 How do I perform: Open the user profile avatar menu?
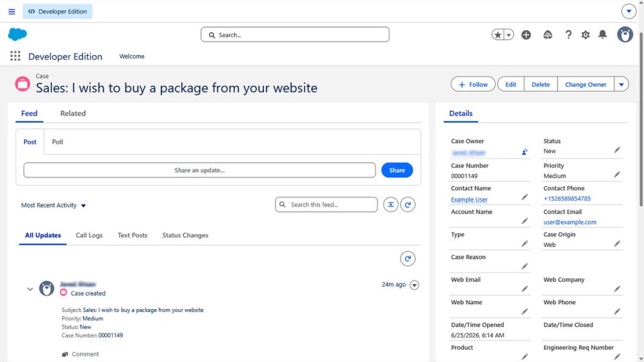pos(625,35)
